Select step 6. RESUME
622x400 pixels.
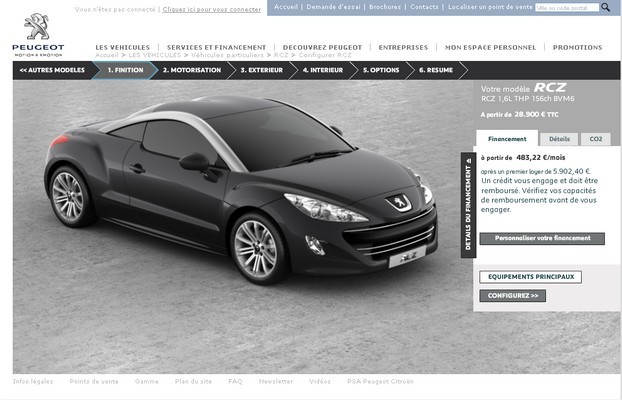point(436,70)
